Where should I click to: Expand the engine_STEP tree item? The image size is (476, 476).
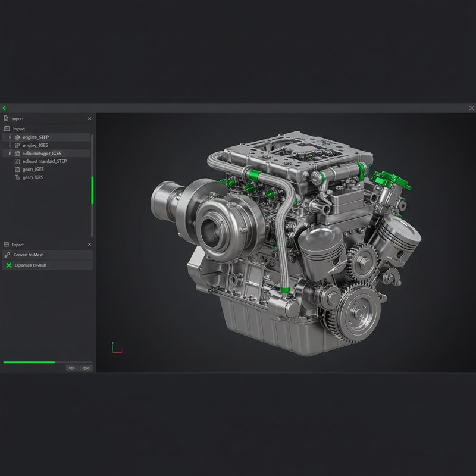click(x=10, y=137)
